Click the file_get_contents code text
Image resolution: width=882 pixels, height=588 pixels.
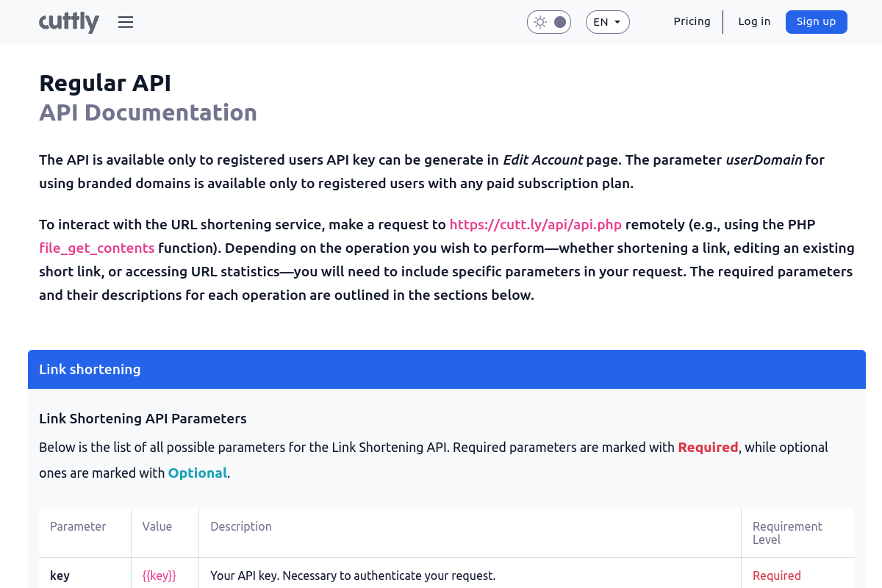click(x=97, y=248)
